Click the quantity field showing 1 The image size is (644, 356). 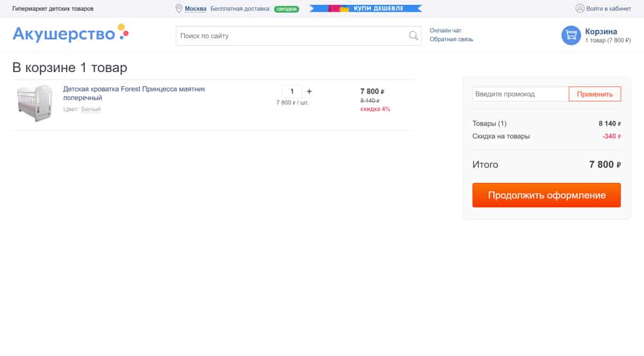click(292, 91)
